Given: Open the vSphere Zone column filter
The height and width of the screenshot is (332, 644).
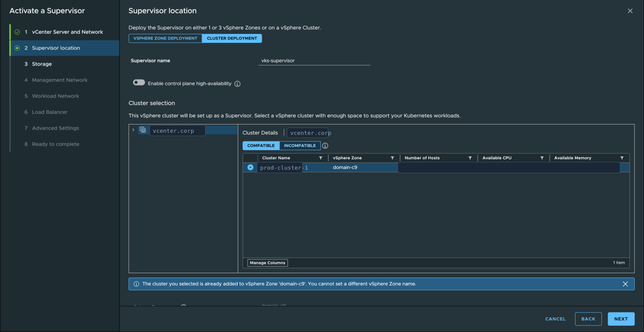Looking at the screenshot, I should [x=392, y=158].
